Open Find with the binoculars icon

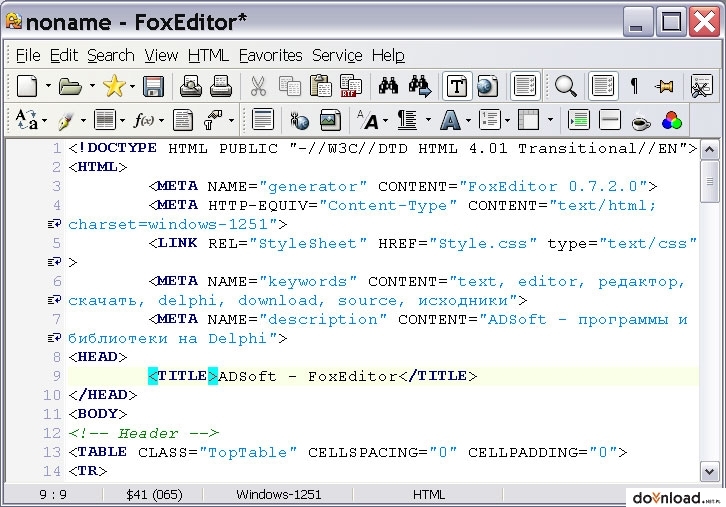point(388,86)
